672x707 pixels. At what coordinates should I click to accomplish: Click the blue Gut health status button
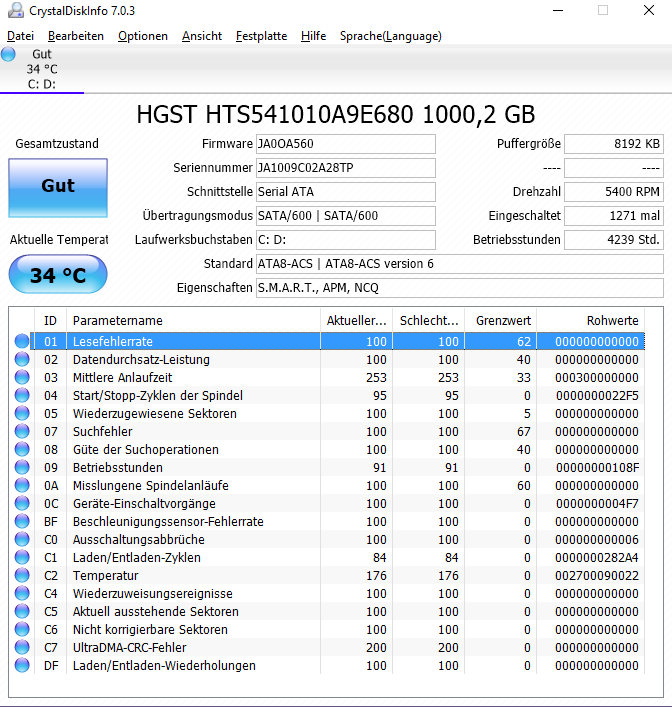(x=58, y=188)
